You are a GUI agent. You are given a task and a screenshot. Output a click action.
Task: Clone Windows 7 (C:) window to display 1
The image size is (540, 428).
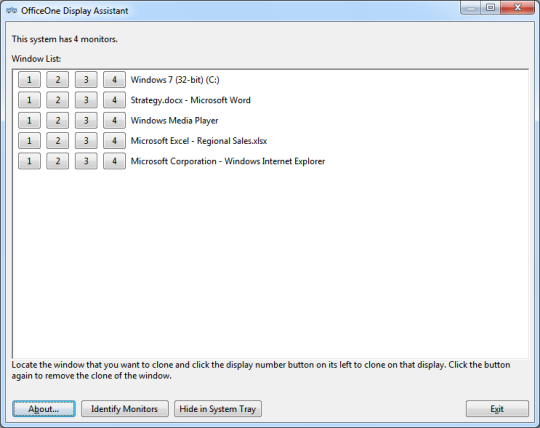(x=29, y=80)
